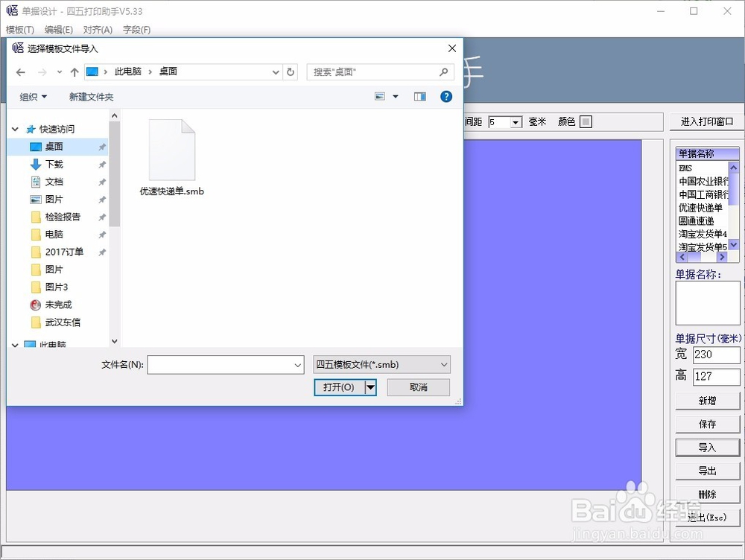The image size is (745, 560).
Task: Open the view options dropdown arrow
Action: click(396, 96)
